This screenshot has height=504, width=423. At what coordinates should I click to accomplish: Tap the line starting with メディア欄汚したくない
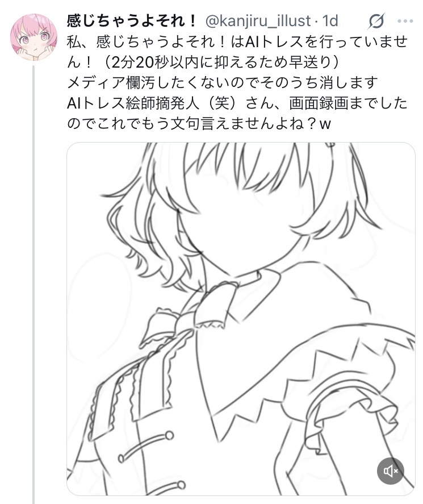222,83
